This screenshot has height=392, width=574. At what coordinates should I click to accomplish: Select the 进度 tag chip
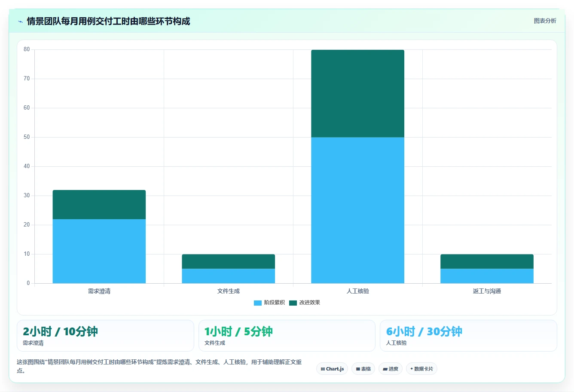(x=390, y=369)
